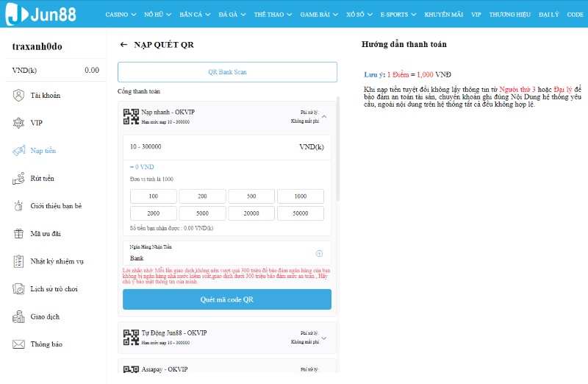Choose the 500 amount button

point(251,196)
